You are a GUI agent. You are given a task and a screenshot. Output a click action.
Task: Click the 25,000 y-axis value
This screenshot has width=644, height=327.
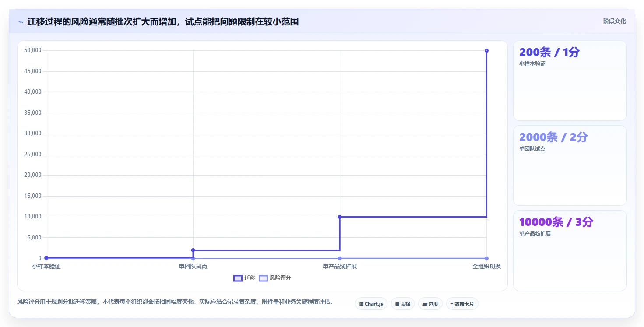(x=33, y=155)
